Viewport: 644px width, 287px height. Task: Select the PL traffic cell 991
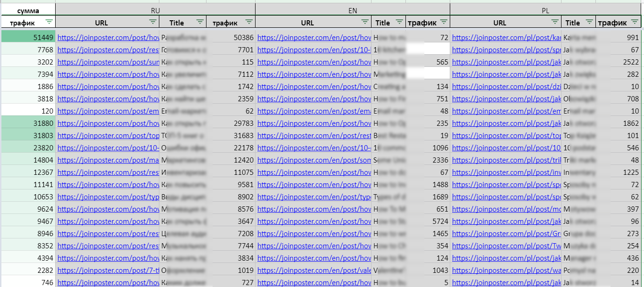[x=618, y=37]
